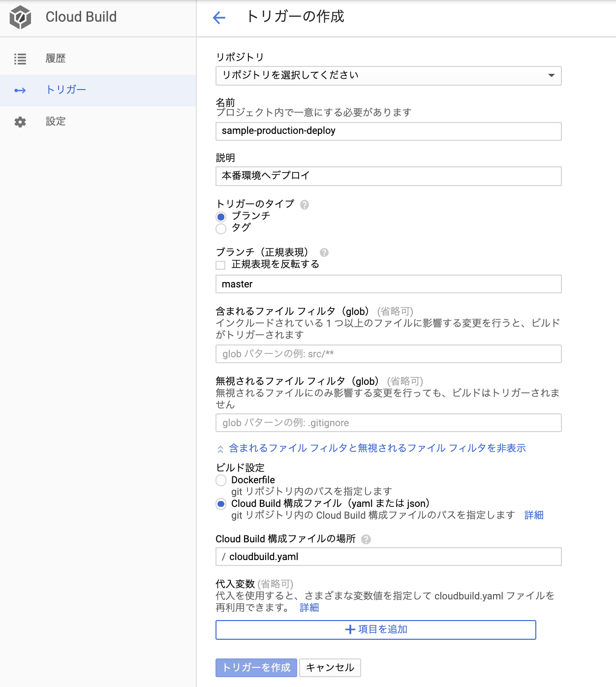
Task: Click the 設定 gear icon in sidebar
Action: coord(20,122)
